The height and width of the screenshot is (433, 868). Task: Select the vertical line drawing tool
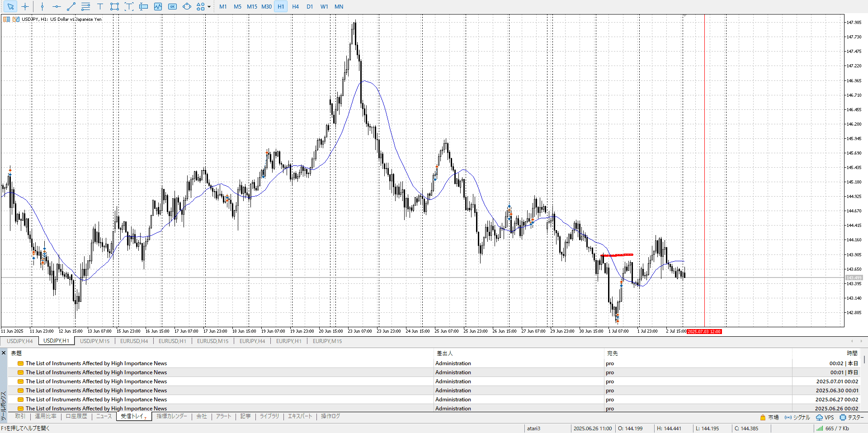click(42, 7)
